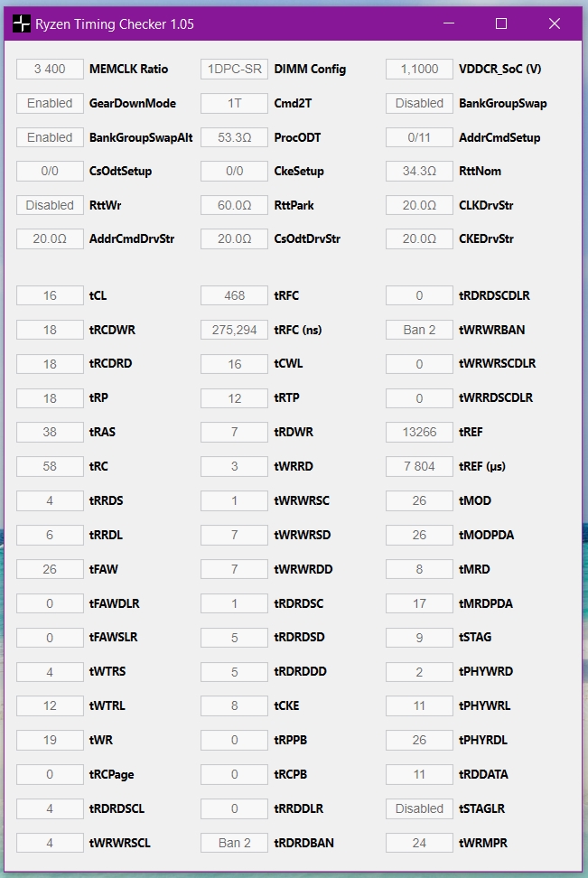Click the tWRWRBAN value field
Viewport: 588px width, 878px height.
point(419,330)
